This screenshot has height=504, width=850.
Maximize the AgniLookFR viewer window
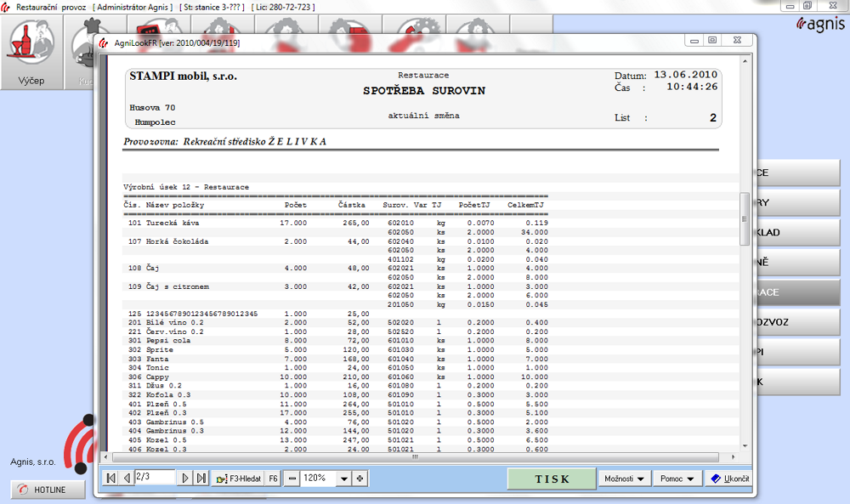pos(712,40)
